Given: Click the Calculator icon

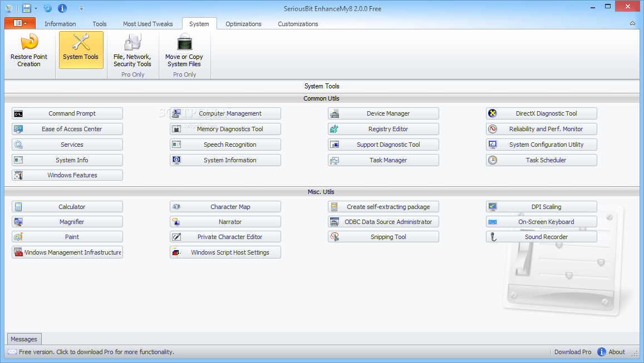Looking at the screenshot, I should (18, 207).
